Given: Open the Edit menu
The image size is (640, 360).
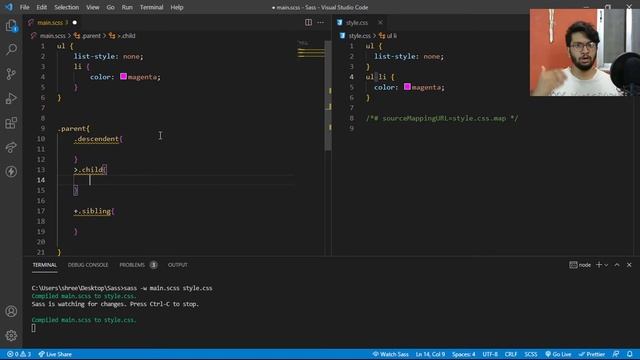Looking at the screenshot, I should click(42, 7).
